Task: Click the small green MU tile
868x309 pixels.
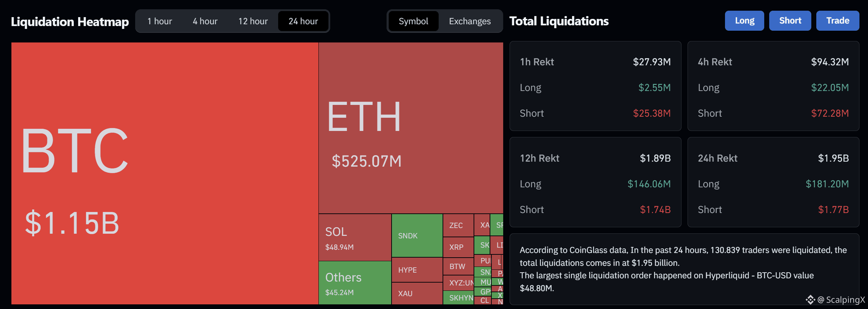Action: pos(483,282)
